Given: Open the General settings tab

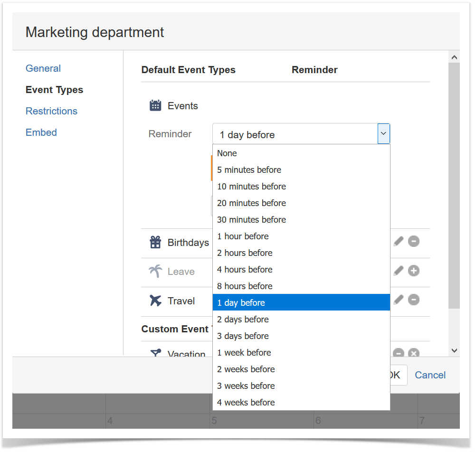Looking at the screenshot, I should (43, 68).
